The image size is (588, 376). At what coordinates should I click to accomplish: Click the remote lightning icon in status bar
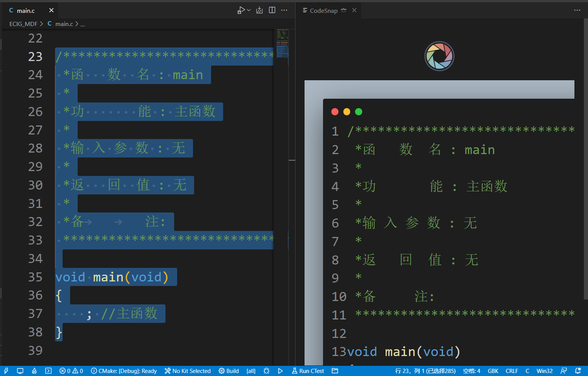(6, 371)
